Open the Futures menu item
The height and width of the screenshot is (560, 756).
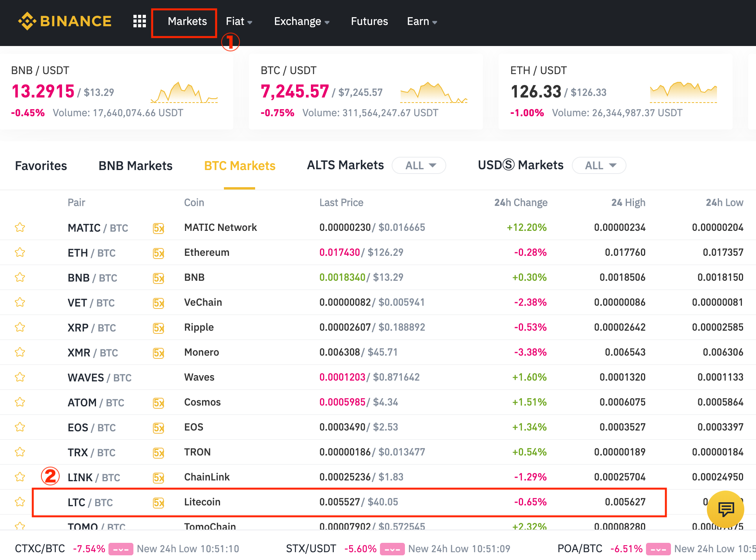[x=369, y=21]
